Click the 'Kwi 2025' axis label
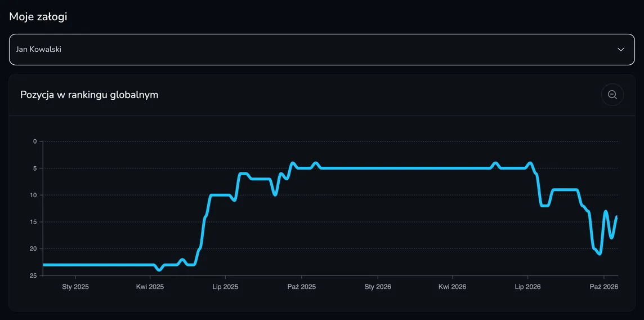This screenshot has height=320, width=644. tap(150, 287)
